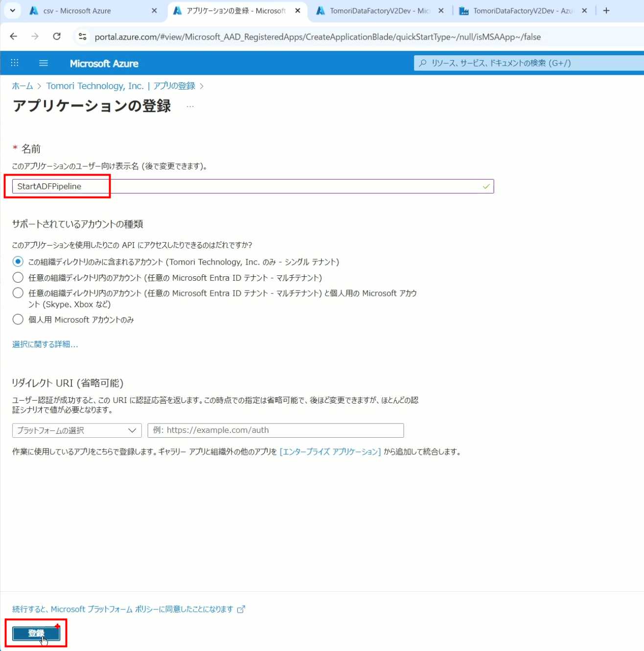Click the redirect URI input field

click(x=276, y=430)
